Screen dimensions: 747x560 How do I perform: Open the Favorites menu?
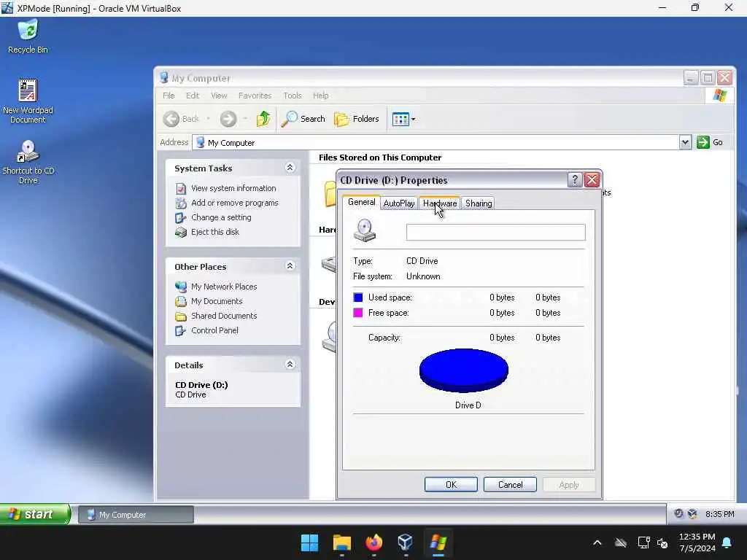click(255, 96)
